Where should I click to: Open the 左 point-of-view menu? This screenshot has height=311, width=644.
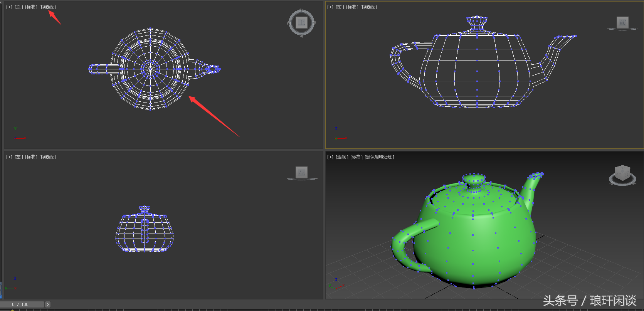click(18, 157)
